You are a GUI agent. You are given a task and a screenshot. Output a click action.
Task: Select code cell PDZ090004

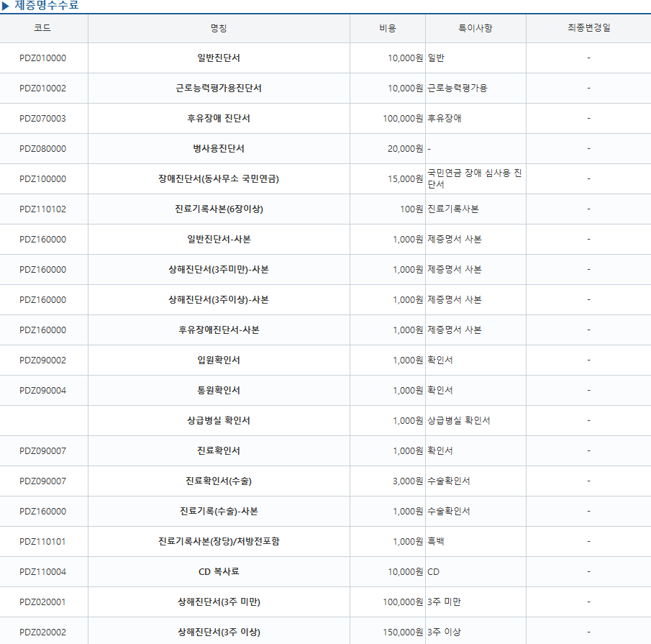pyautogui.click(x=42, y=391)
